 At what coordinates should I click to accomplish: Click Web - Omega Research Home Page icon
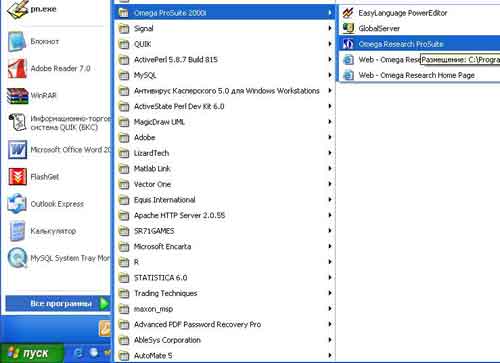click(x=348, y=75)
